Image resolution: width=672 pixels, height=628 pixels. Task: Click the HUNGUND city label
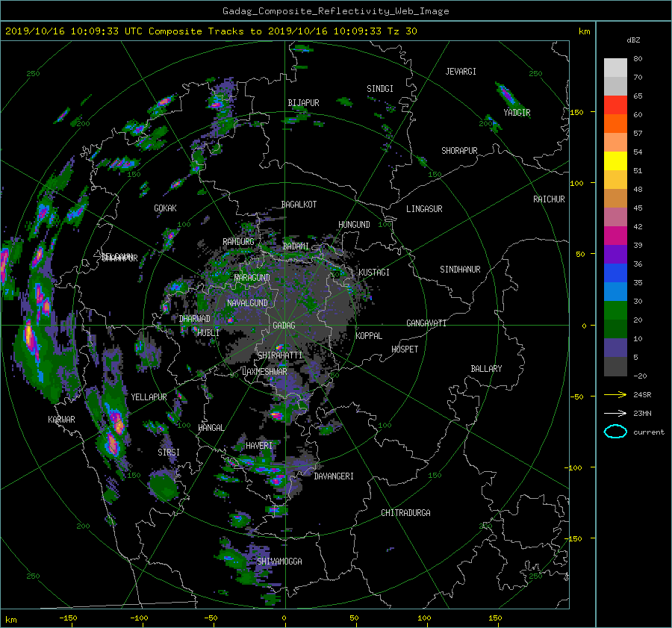(354, 225)
